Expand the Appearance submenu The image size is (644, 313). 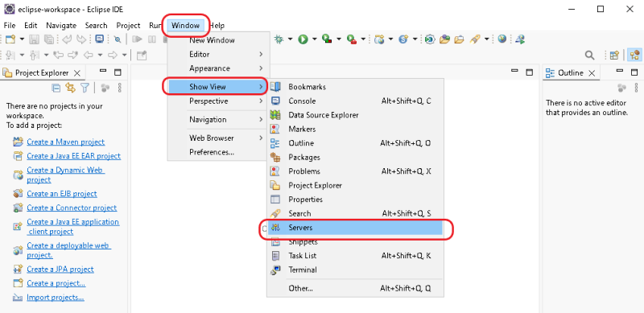pos(218,68)
